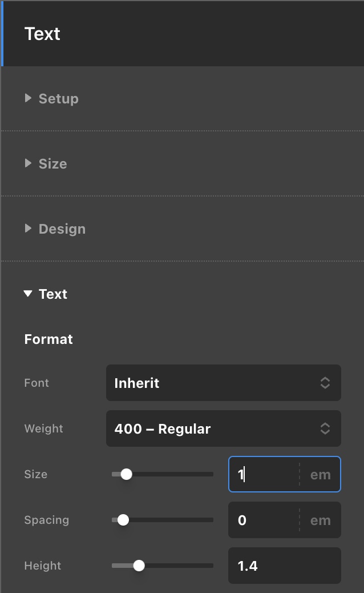Click the line Height slider handle
The height and width of the screenshot is (593, 364).
coord(139,566)
